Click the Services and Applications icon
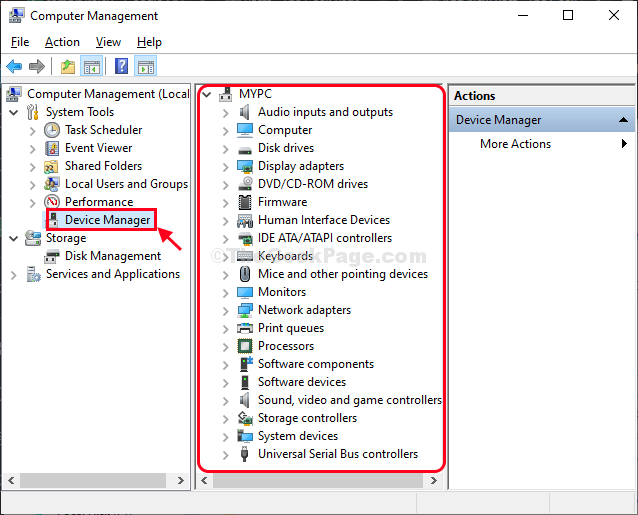This screenshot has height=515, width=638. [33, 274]
